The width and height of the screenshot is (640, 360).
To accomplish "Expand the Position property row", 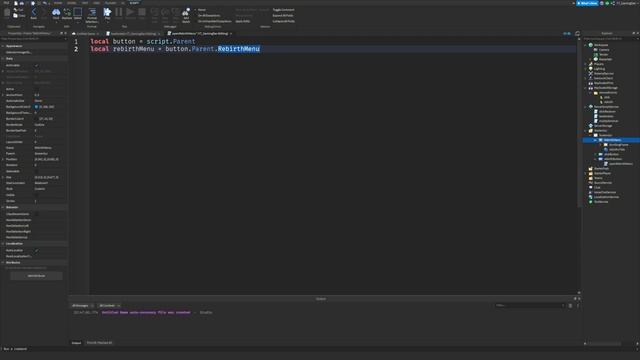I will [3, 160].
